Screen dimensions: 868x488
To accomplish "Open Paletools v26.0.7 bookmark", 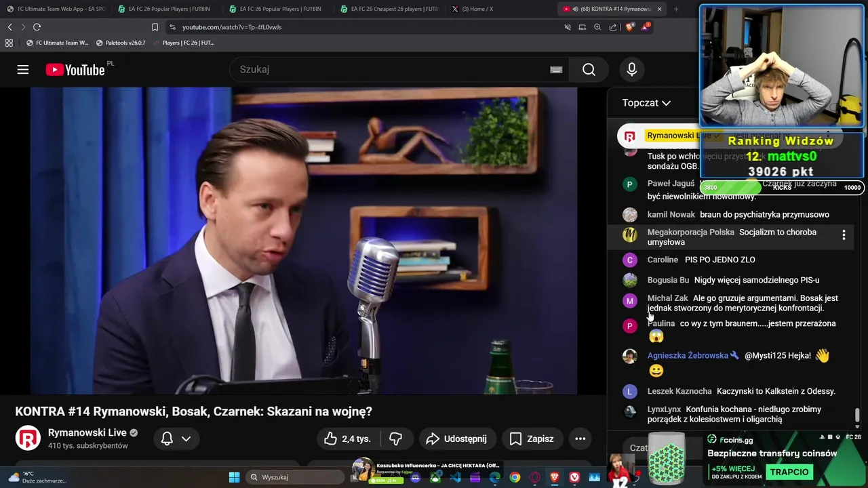I will click(121, 43).
